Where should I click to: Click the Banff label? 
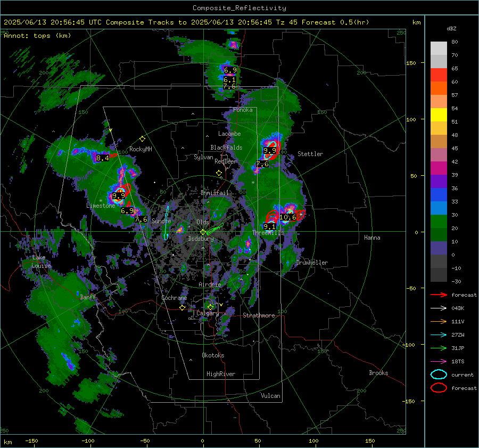(88, 297)
